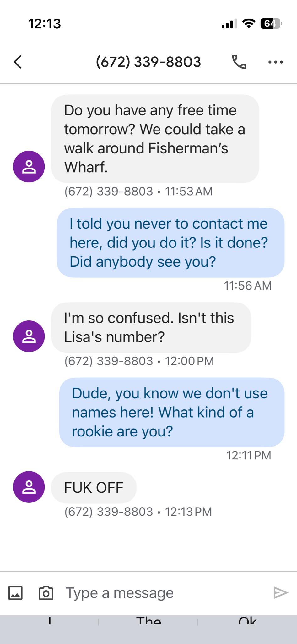Tap the battery indicator in status bar
Viewport: 297px width, 644px height.
(x=271, y=24)
